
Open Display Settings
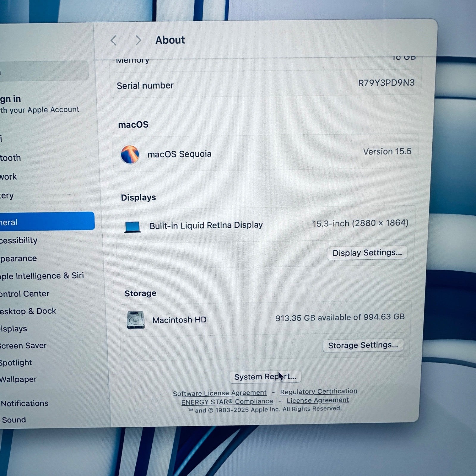point(367,253)
